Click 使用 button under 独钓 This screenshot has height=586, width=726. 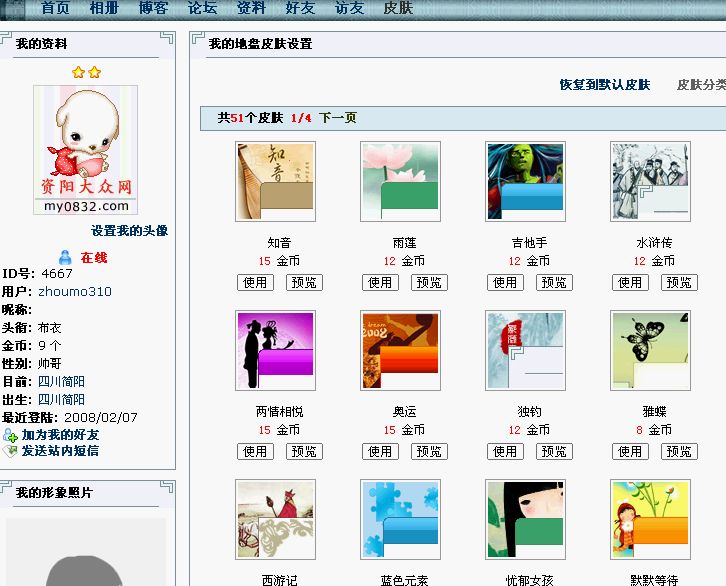(x=505, y=451)
